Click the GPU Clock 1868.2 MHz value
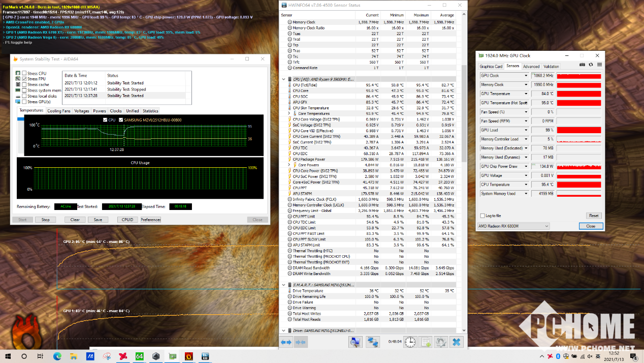 click(543, 76)
